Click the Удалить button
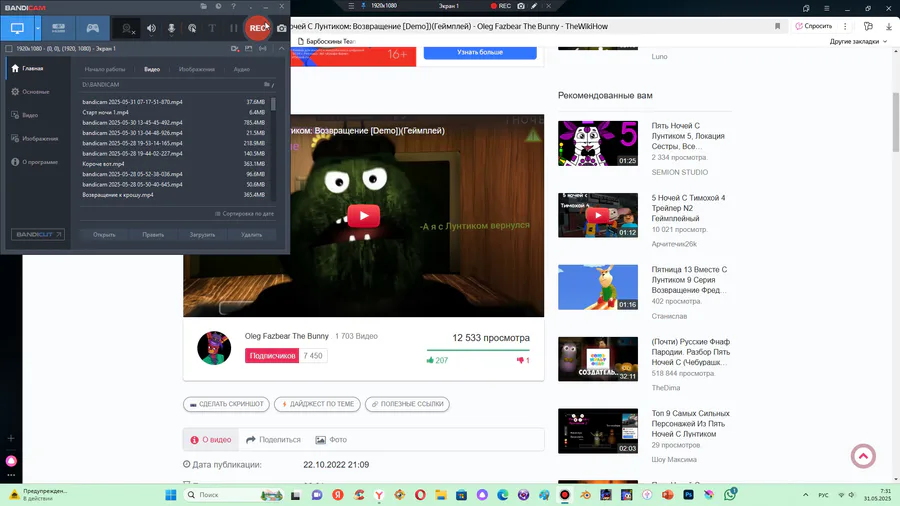Image resolution: width=900 pixels, height=506 pixels. tap(251, 235)
